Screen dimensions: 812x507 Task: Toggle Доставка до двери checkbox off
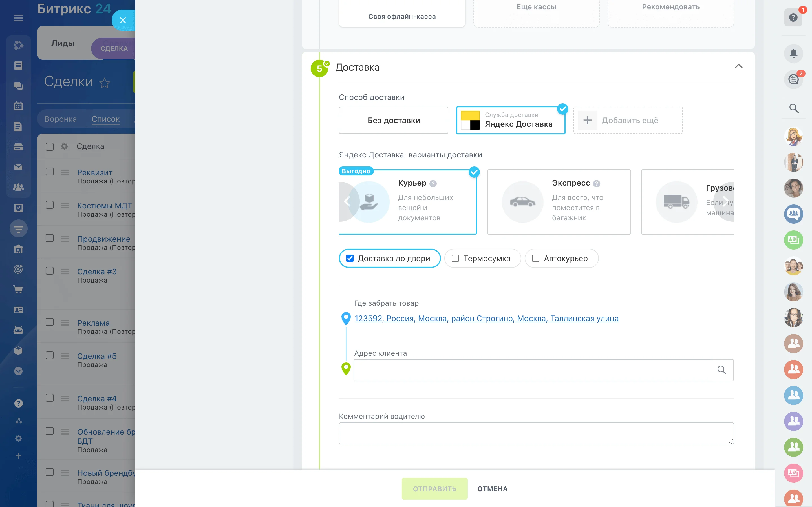coord(350,258)
